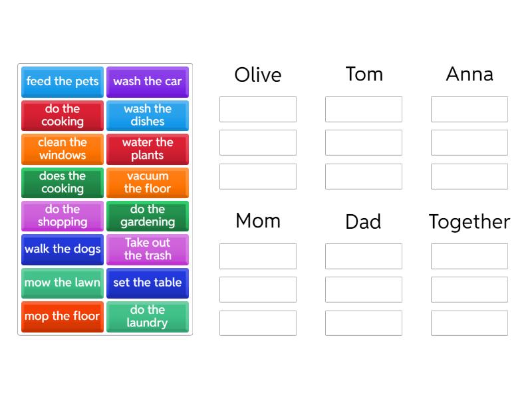The image size is (532, 399).
Task: Pick the 'do the gardening' tile
Action: (x=148, y=215)
